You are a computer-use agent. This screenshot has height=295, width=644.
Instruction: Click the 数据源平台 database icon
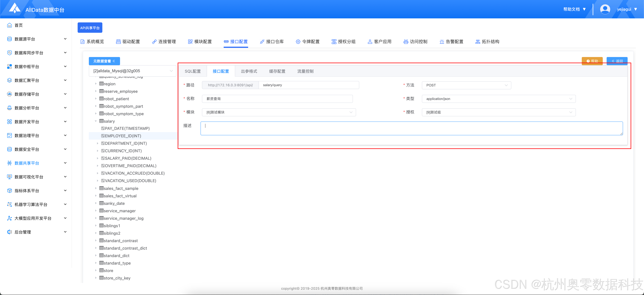coord(9,39)
